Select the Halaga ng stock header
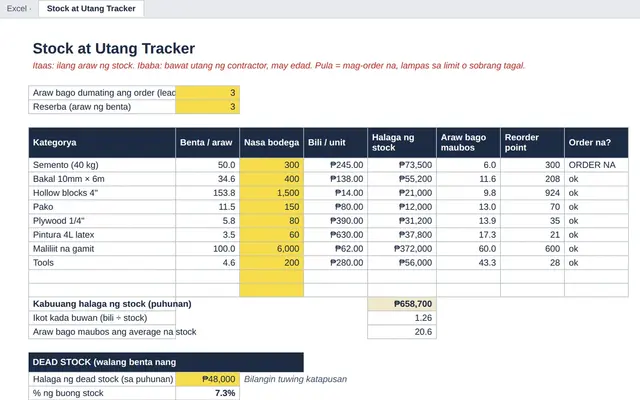This screenshot has width=640, height=400. point(402,142)
